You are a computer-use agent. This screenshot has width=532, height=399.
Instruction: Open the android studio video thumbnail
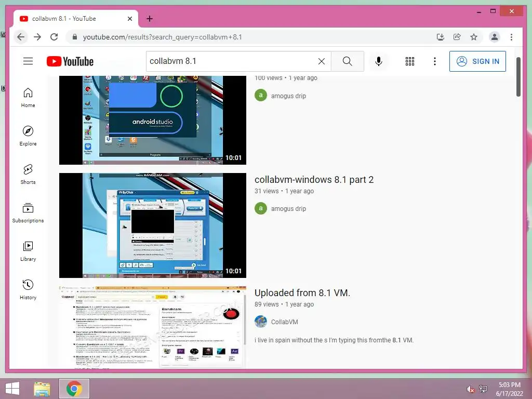(x=153, y=120)
